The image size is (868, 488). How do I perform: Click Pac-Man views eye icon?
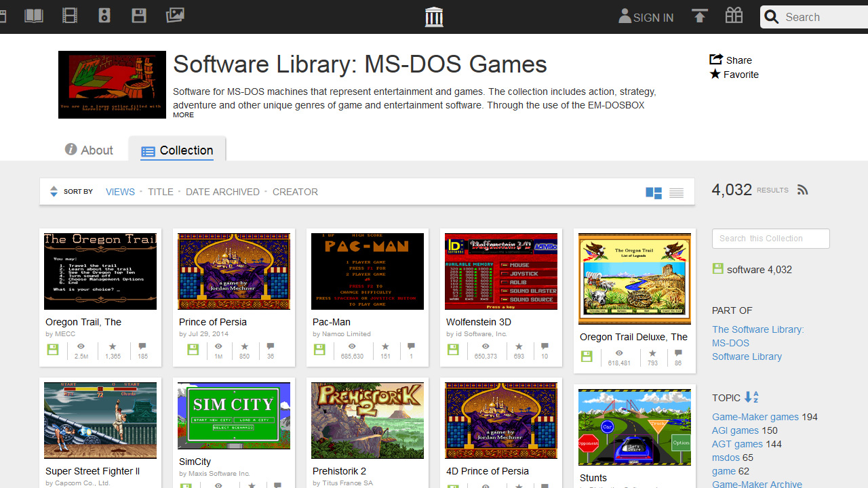(x=352, y=346)
